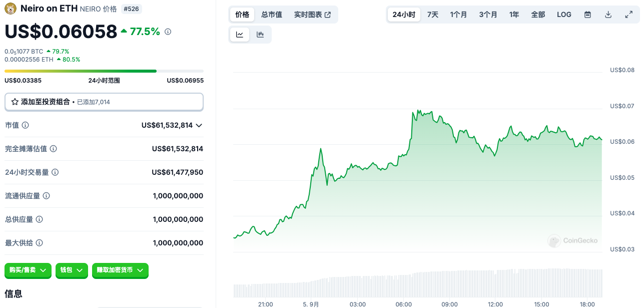This screenshot has height=308, width=644.
Task: Click the Neiro coin logo
Action: point(11,9)
